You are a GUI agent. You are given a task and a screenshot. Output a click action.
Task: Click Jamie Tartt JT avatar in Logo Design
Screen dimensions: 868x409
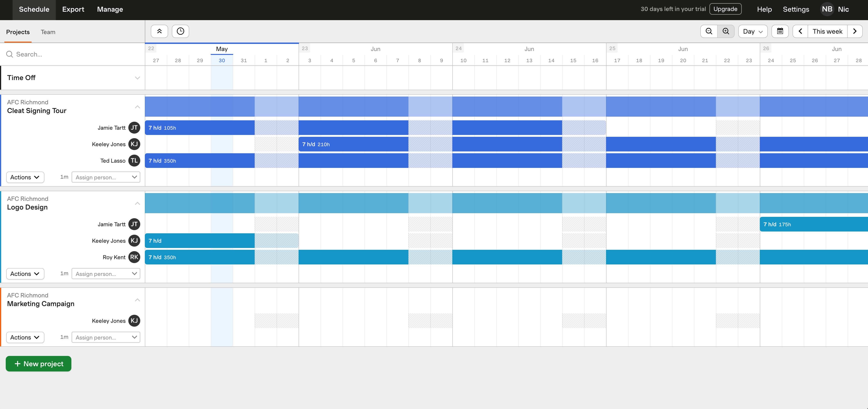click(134, 224)
